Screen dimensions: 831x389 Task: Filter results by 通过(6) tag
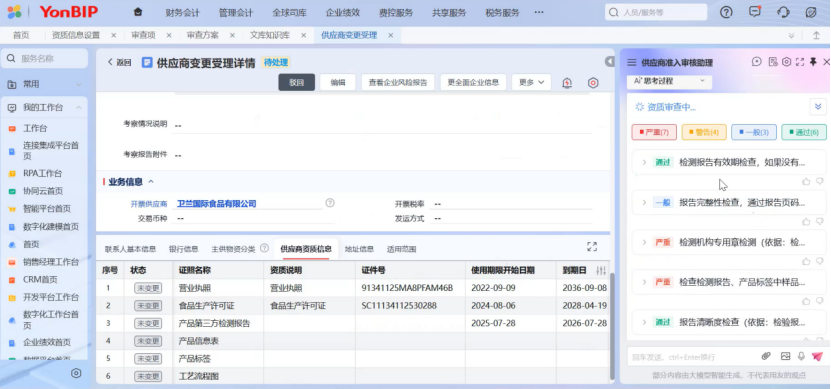tap(804, 132)
